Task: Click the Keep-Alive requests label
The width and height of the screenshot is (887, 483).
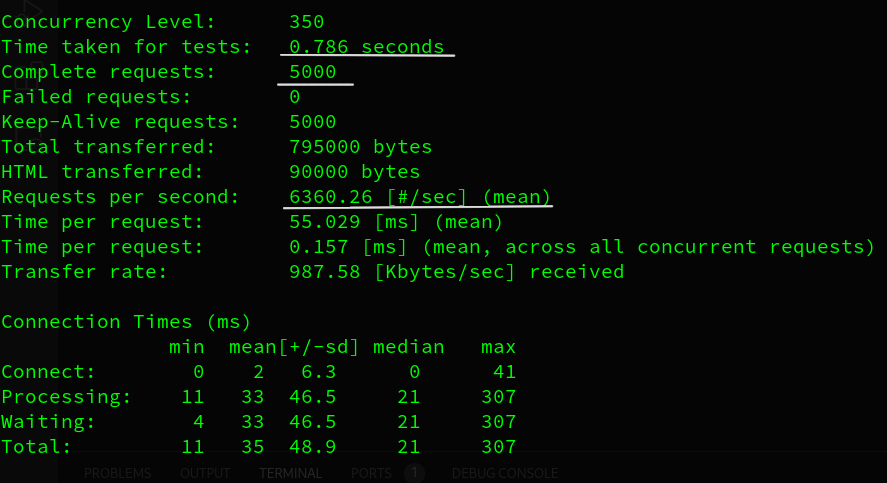Action: tap(120, 122)
